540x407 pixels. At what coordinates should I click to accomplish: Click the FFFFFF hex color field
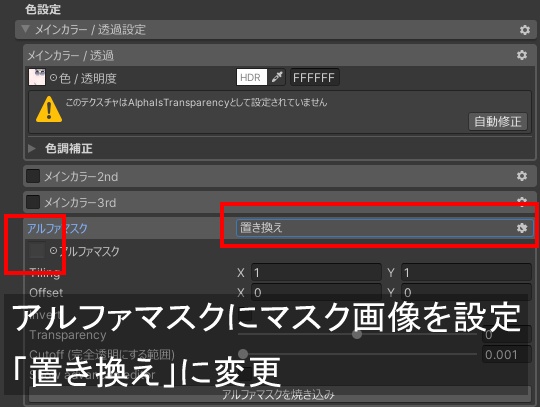pos(314,77)
